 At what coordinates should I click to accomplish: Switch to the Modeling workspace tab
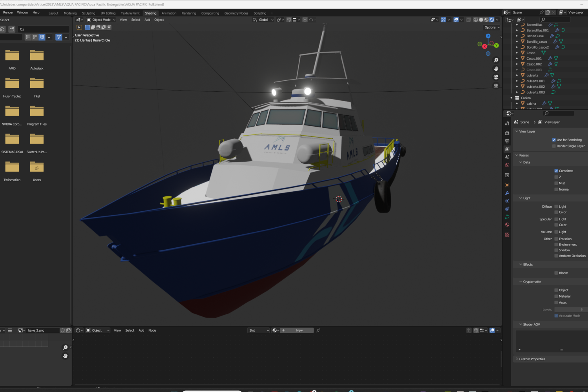pyautogui.click(x=70, y=13)
